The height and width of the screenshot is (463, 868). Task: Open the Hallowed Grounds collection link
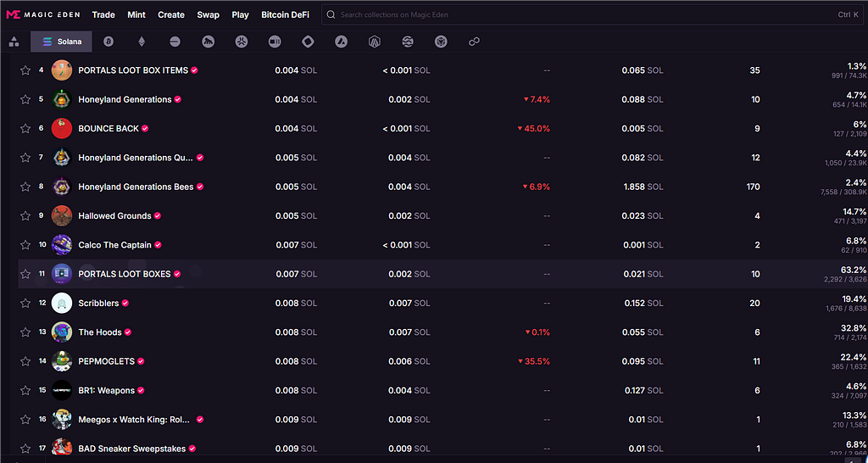pyautogui.click(x=114, y=216)
